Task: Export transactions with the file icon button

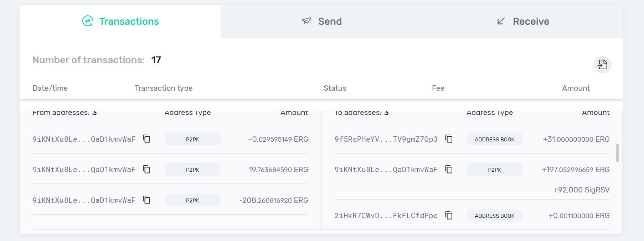Action: [603, 65]
